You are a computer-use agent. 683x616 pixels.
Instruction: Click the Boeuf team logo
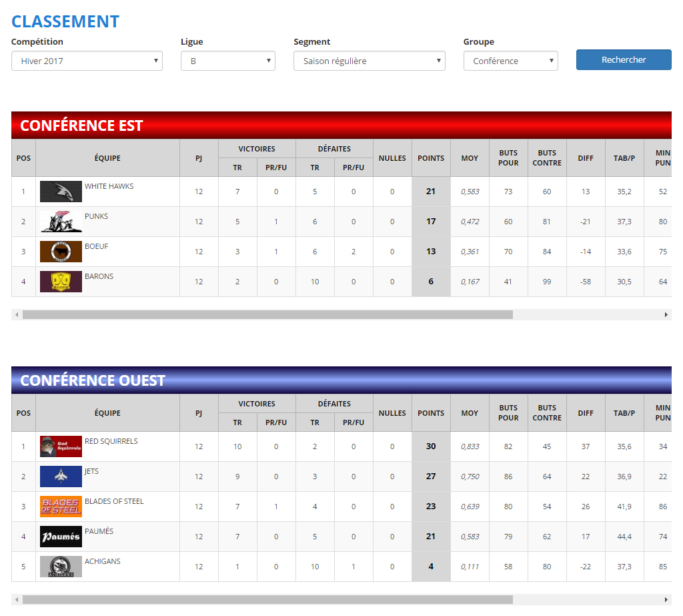coord(61,252)
